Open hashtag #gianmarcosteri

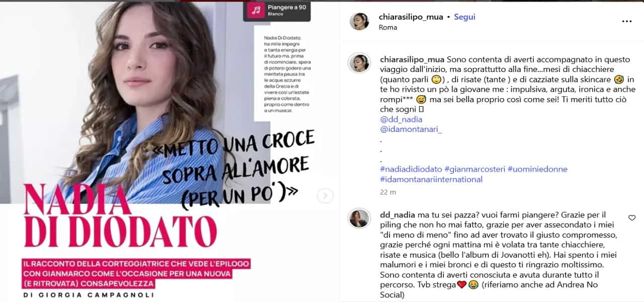coord(474,169)
